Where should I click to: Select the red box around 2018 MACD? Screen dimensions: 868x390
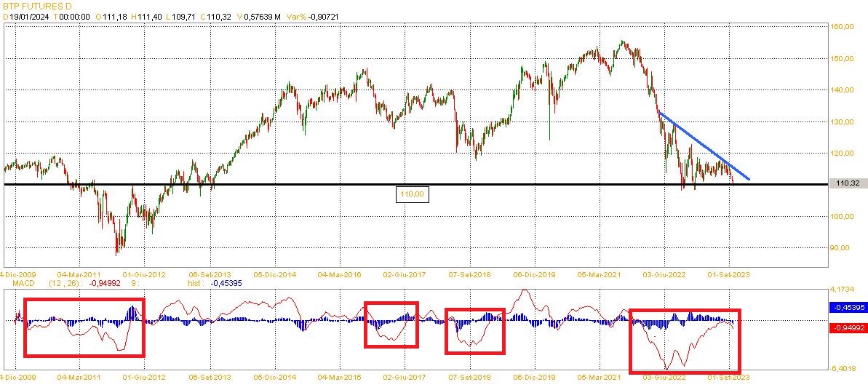476,331
